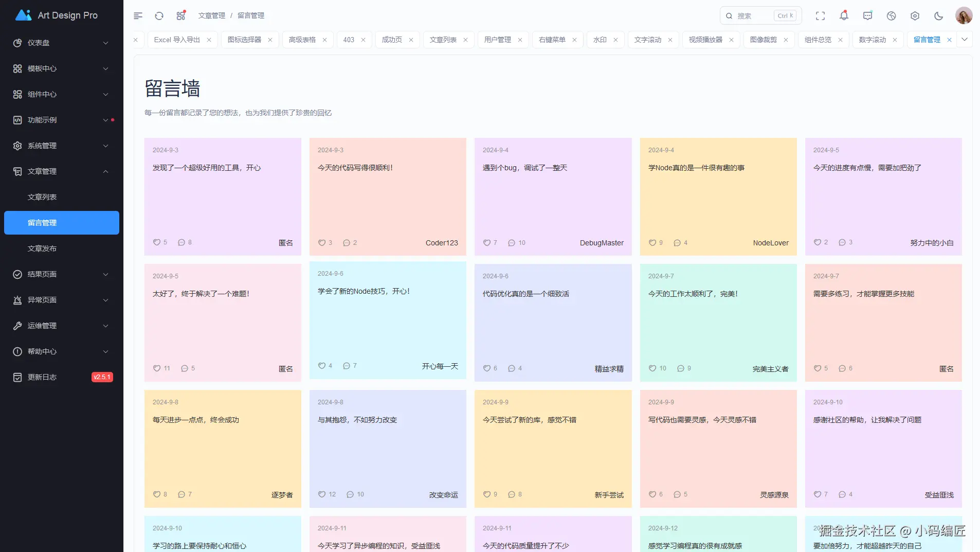The height and width of the screenshot is (552, 980).
Task: Close the 成功页 tab
Action: 411,40
